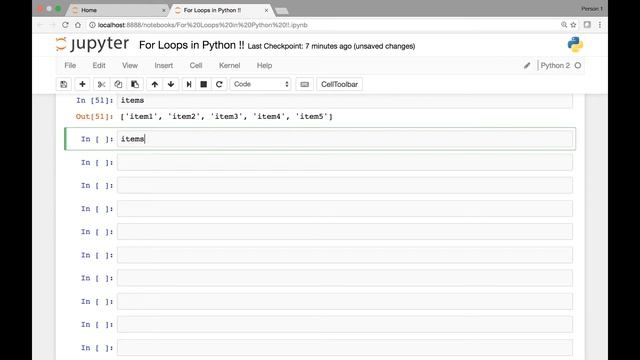Interrupt kernel with the stop icon

click(x=204, y=84)
